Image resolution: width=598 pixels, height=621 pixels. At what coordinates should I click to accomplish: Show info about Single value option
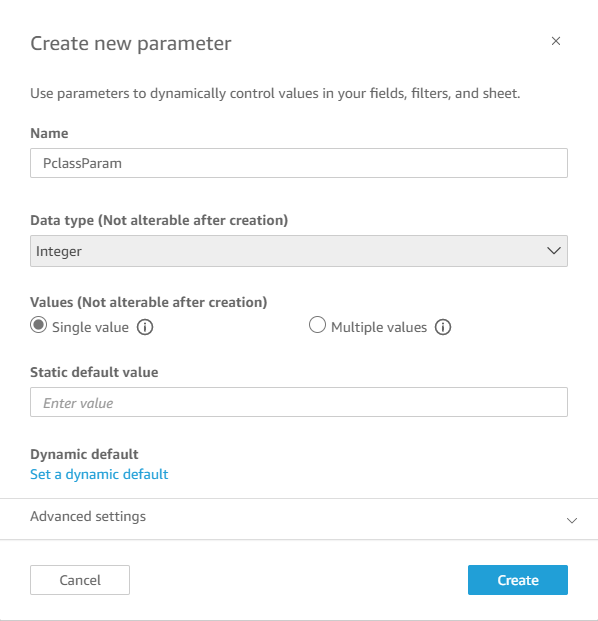[x=145, y=327]
